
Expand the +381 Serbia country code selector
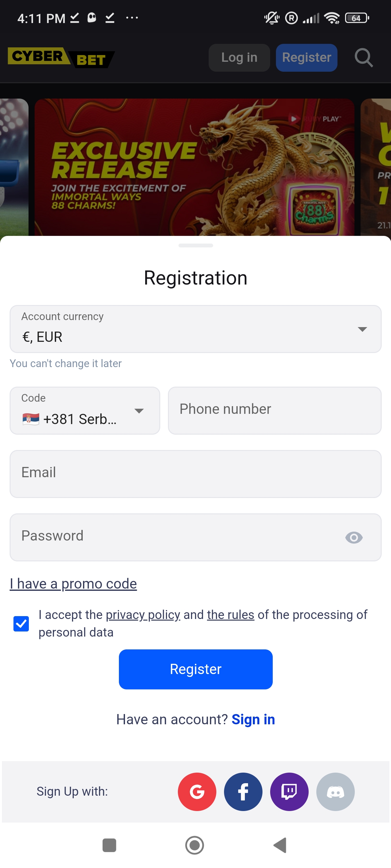[85, 410]
